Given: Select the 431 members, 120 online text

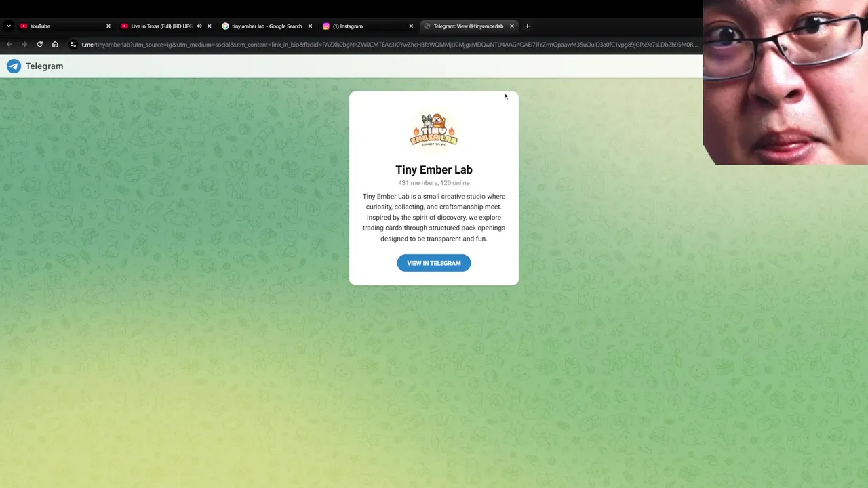Looking at the screenshot, I should point(434,183).
